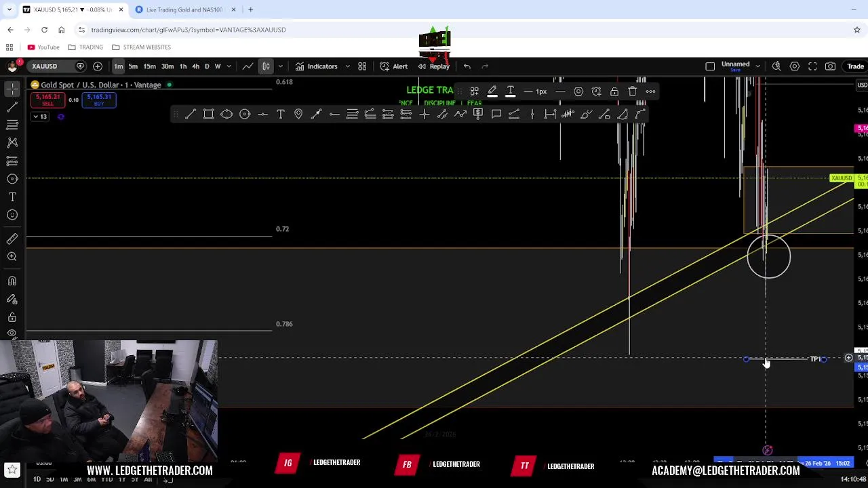This screenshot has height=488, width=868.
Task: Select the Text tool in left sidebar
Action: point(12,197)
